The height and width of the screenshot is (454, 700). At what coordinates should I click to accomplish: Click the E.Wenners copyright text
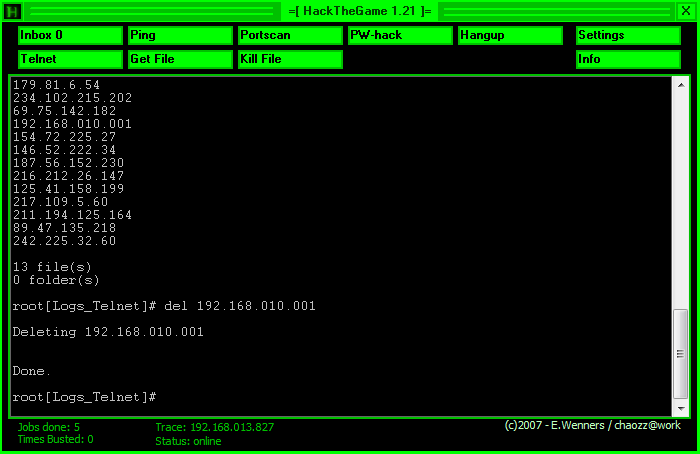[592, 425]
